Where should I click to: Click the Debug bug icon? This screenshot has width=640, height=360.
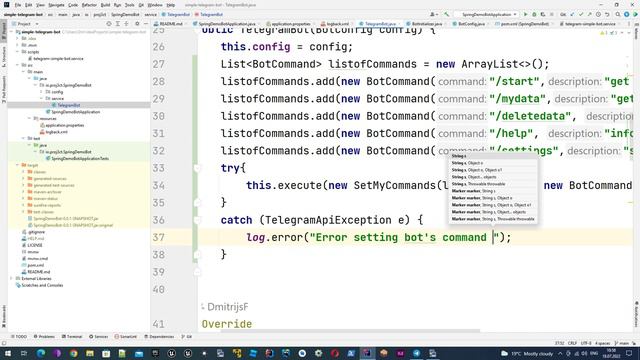[x=534, y=14]
